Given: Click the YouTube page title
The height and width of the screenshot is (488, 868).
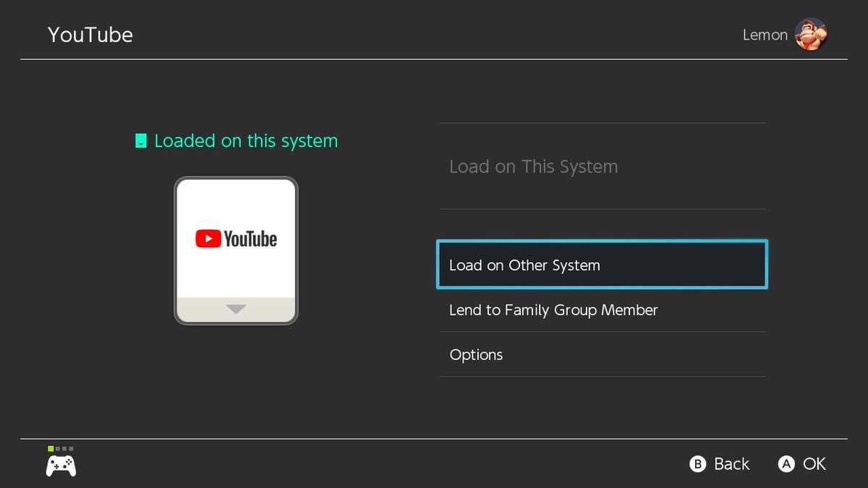Looking at the screenshot, I should pos(90,35).
